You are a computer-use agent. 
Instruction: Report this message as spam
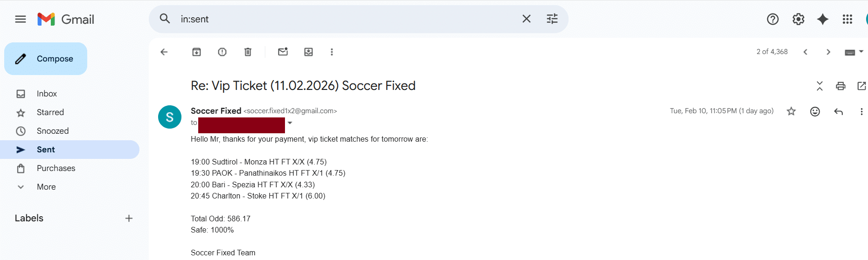pyautogui.click(x=222, y=52)
